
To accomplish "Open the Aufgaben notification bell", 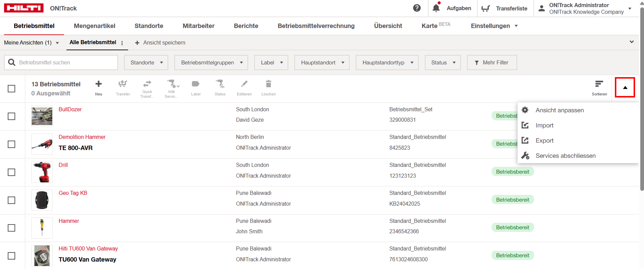I will click(436, 8).
